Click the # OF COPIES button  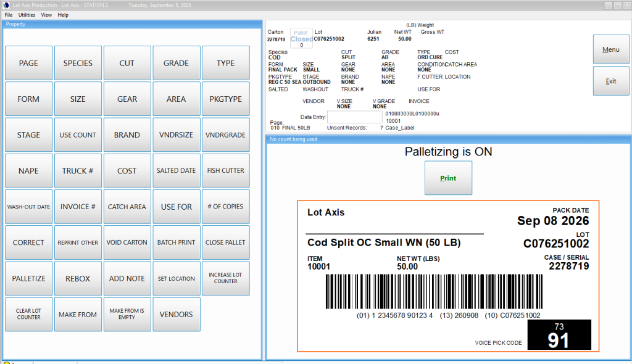[x=226, y=207]
